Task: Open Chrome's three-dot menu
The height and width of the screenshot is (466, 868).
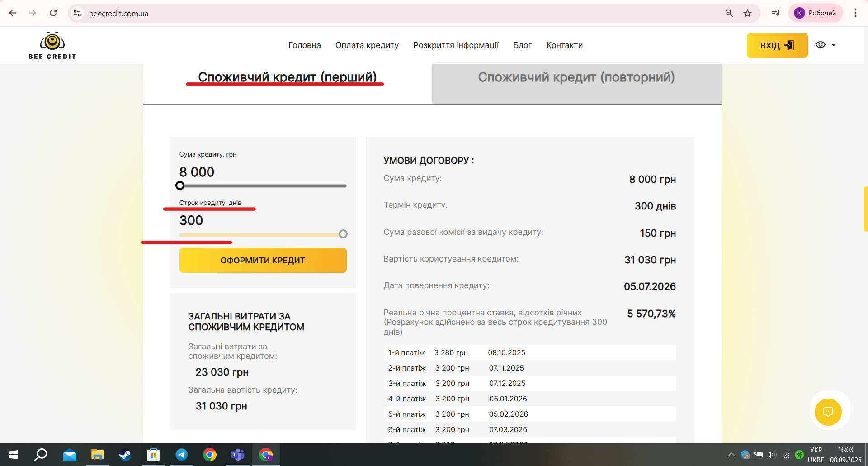Action: click(855, 13)
